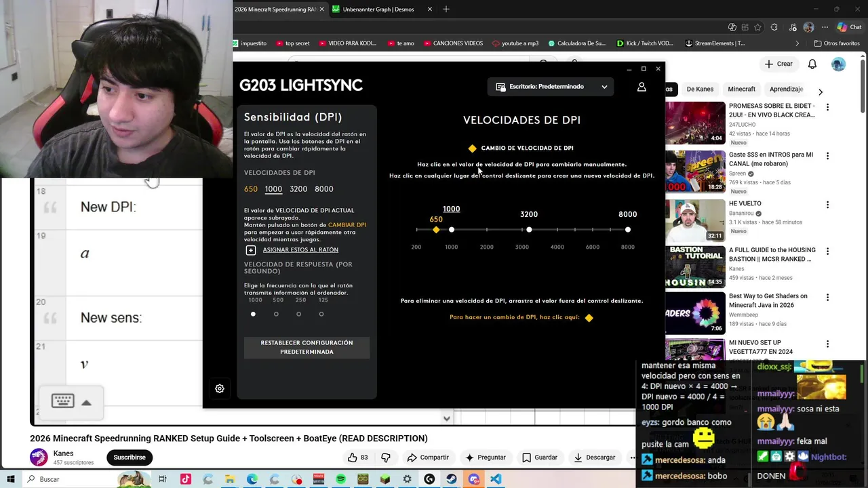The image size is (868, 488).
Task: Open Logitech G HUB taskbar icon
Action: pyautogui.click(x=429, y=479)
